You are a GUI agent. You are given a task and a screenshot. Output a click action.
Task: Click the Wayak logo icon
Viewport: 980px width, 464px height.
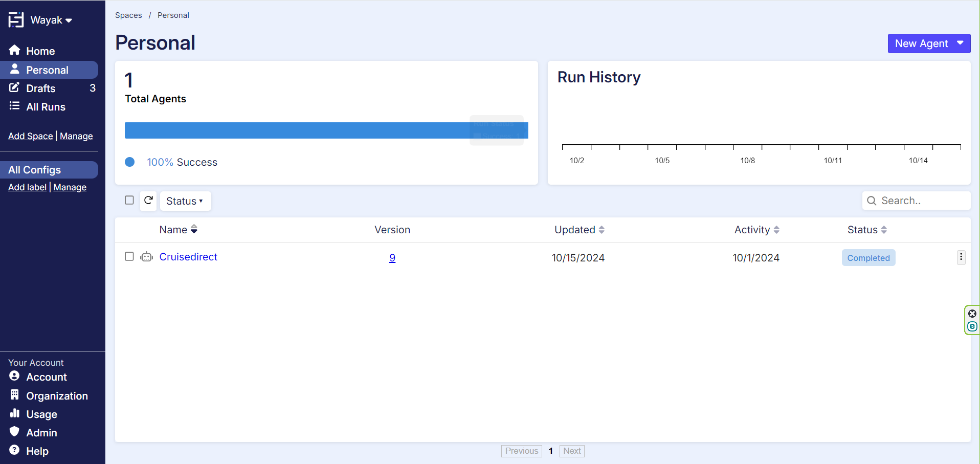(x=16, y=20)
